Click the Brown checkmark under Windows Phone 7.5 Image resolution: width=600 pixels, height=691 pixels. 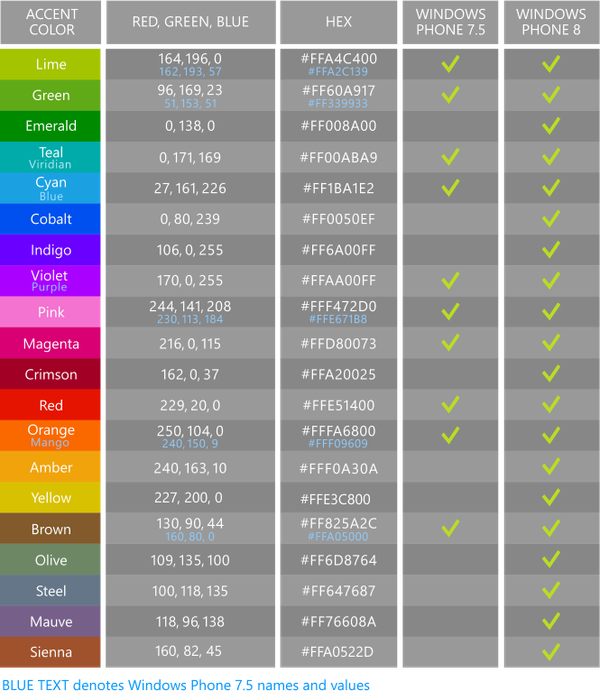450,528
